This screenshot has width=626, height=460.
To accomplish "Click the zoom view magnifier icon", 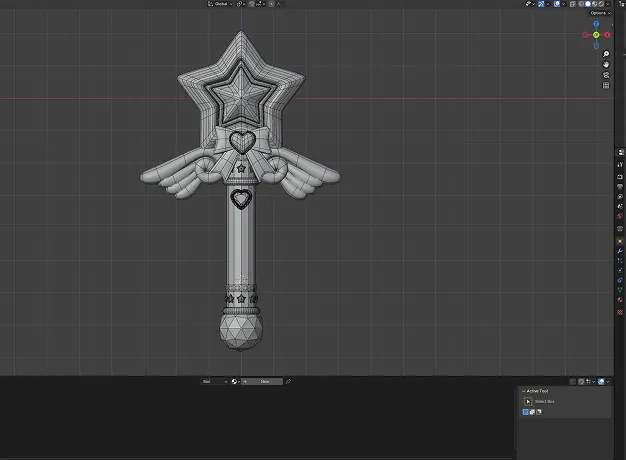I will 606,54.
